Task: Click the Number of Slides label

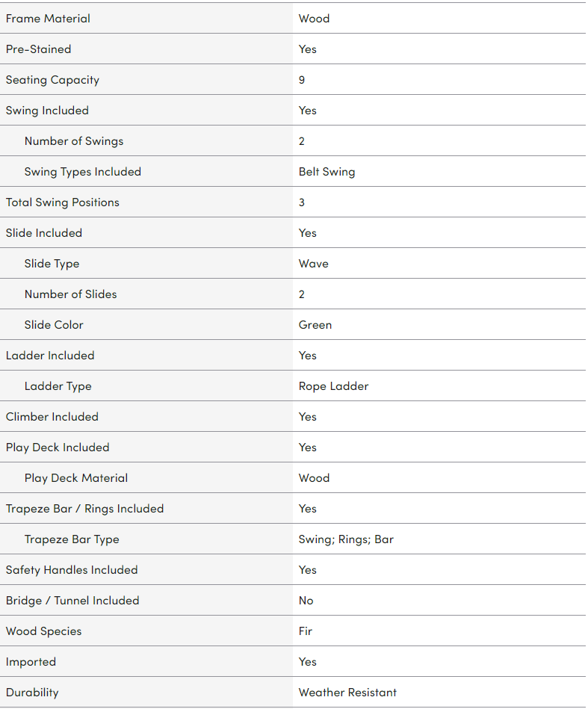Action: point(70,294)
